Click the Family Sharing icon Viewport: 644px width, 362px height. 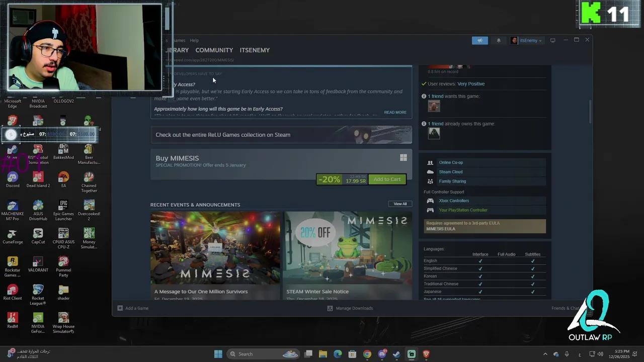pyautogui.click(x=430, y=181)
